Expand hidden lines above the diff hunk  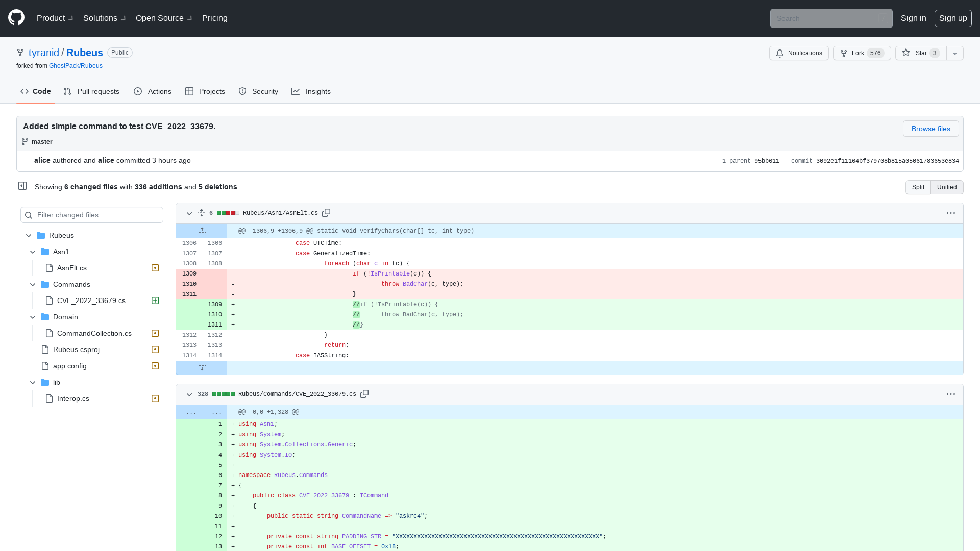tap(202, 230)
